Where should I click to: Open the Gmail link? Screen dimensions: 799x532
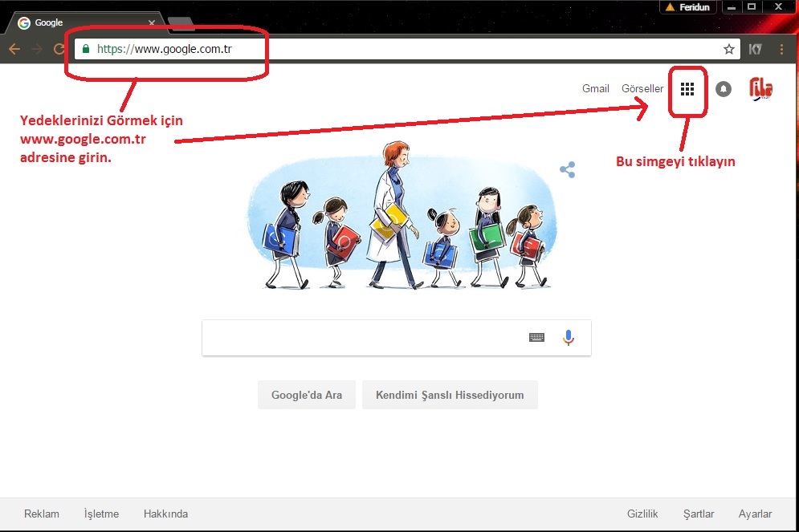[596, 89]
